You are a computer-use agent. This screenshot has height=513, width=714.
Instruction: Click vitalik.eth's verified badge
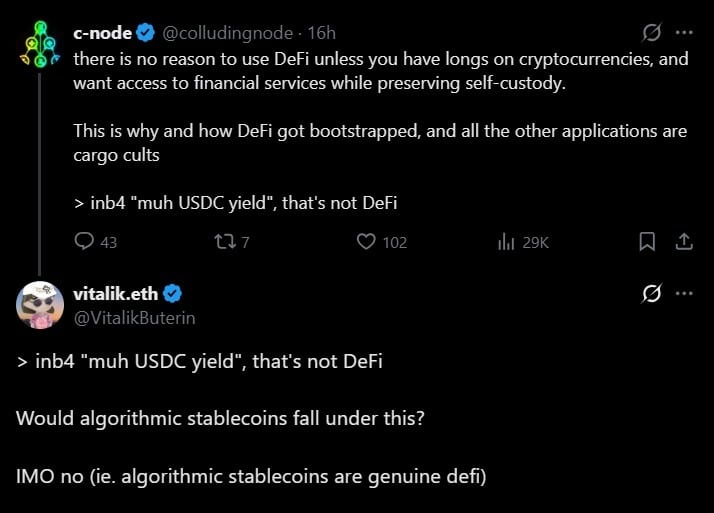click(x=172, y=293)
